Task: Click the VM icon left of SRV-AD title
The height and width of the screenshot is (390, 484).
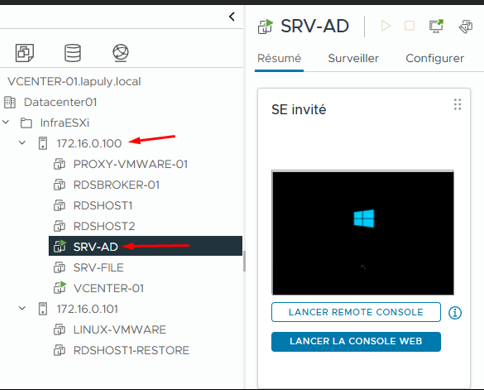Action: (265, 27)
